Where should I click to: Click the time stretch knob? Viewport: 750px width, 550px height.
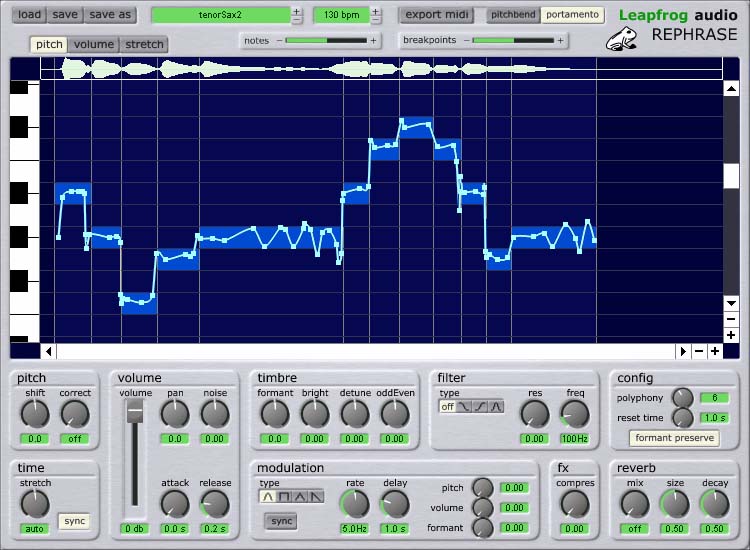[x=35, y=504]
